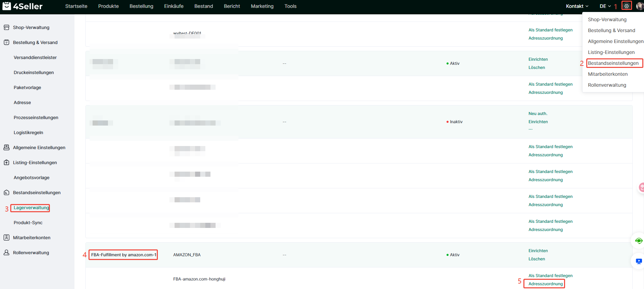Select Rollenverwaltung in settings dropdown
This screenshot has width=644, height=289.
[607, 85]
